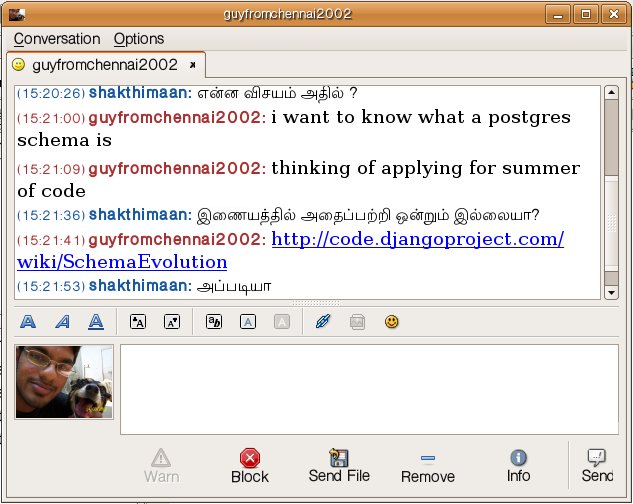Viewport: 633px width, 504px height.
Task: Click the Warn button
Action: point(161,466)
